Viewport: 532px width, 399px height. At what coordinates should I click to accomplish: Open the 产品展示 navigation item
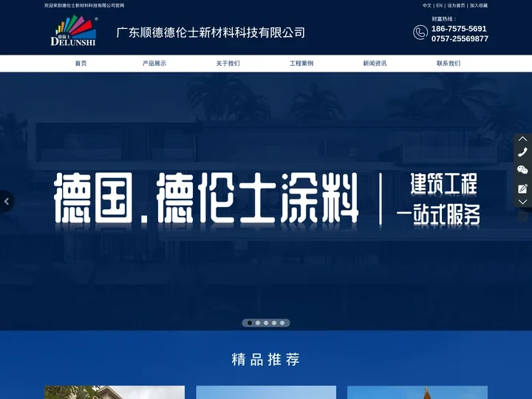154,64
